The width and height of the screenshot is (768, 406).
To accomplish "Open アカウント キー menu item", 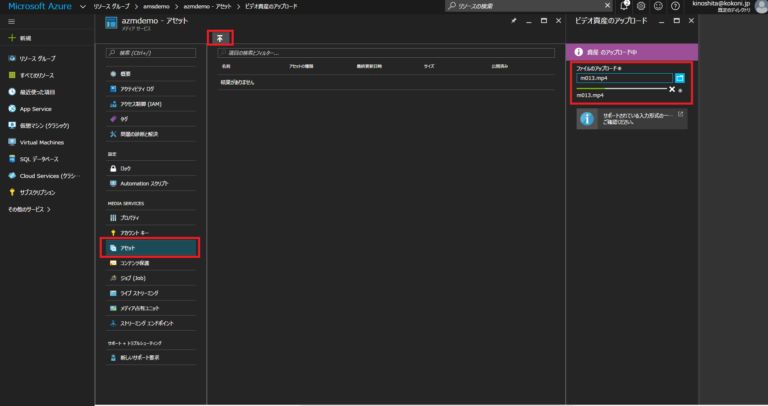I will (x=151, y=233).
